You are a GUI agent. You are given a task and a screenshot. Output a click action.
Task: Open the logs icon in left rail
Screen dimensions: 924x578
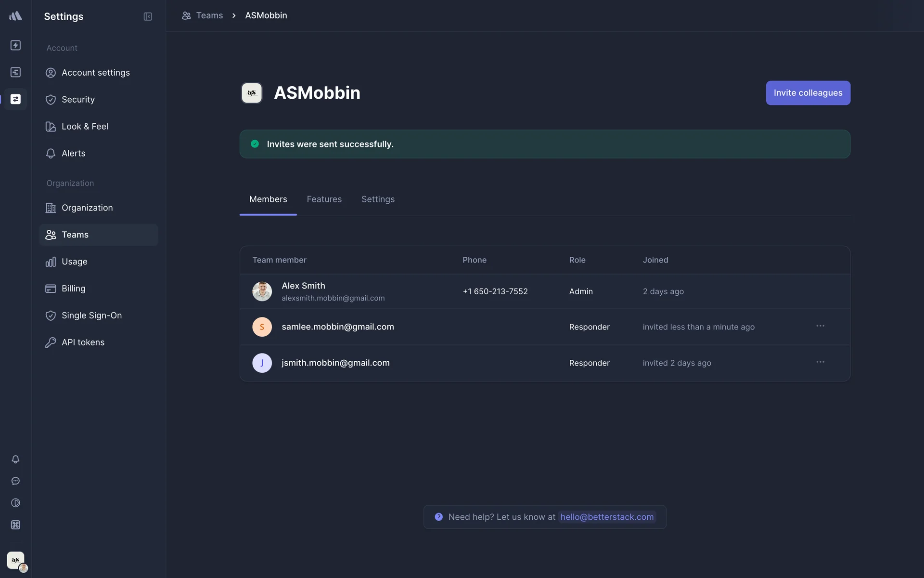pyautogui.click(x=15, y=72)
